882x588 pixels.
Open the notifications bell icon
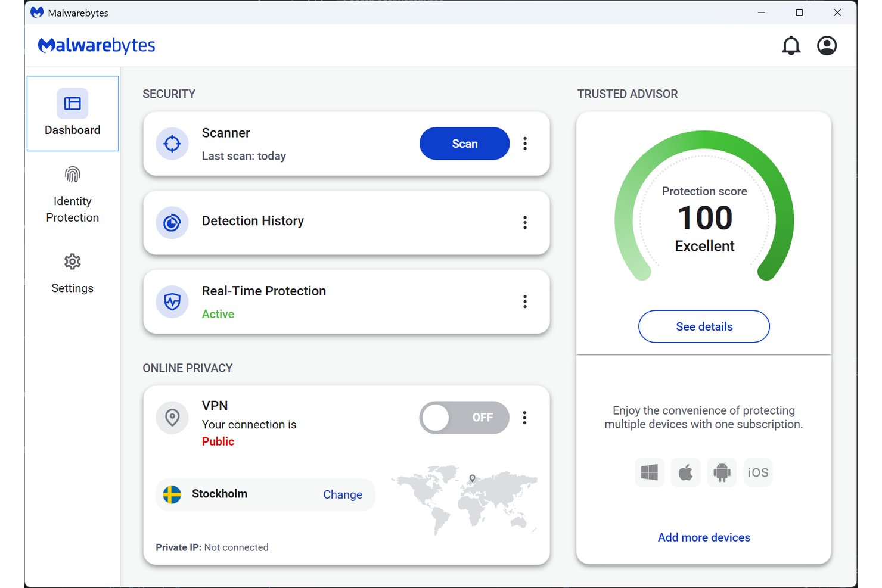click(791, 46)
